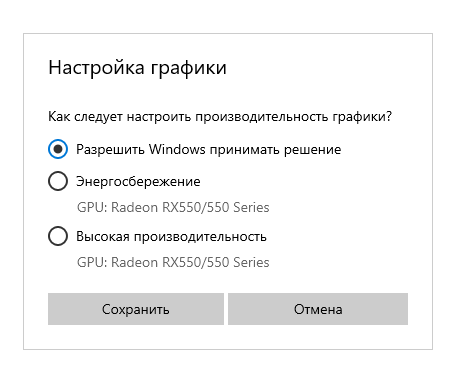458x375 pixels.
Task: Click the Энергосбережение label text
Action: (x=138, y=182)
